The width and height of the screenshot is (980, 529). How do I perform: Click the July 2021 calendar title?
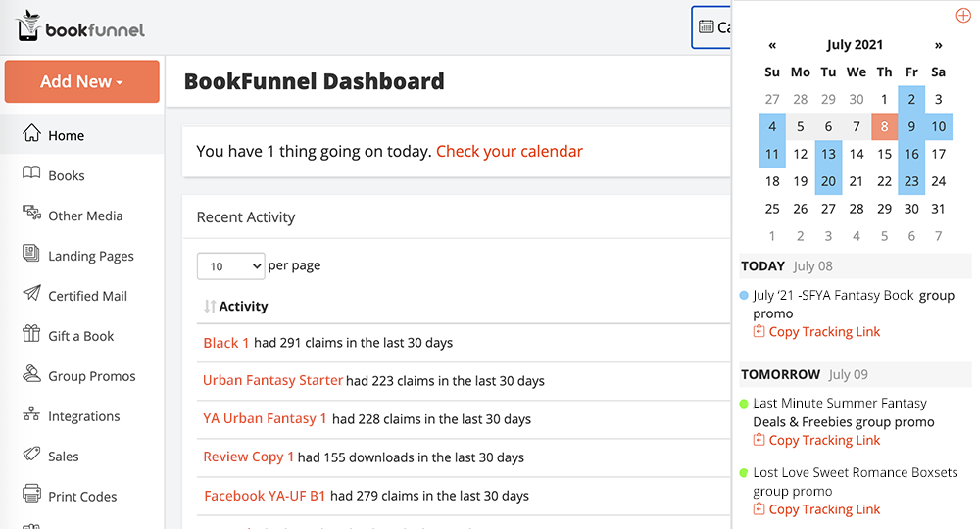point(855,45)
